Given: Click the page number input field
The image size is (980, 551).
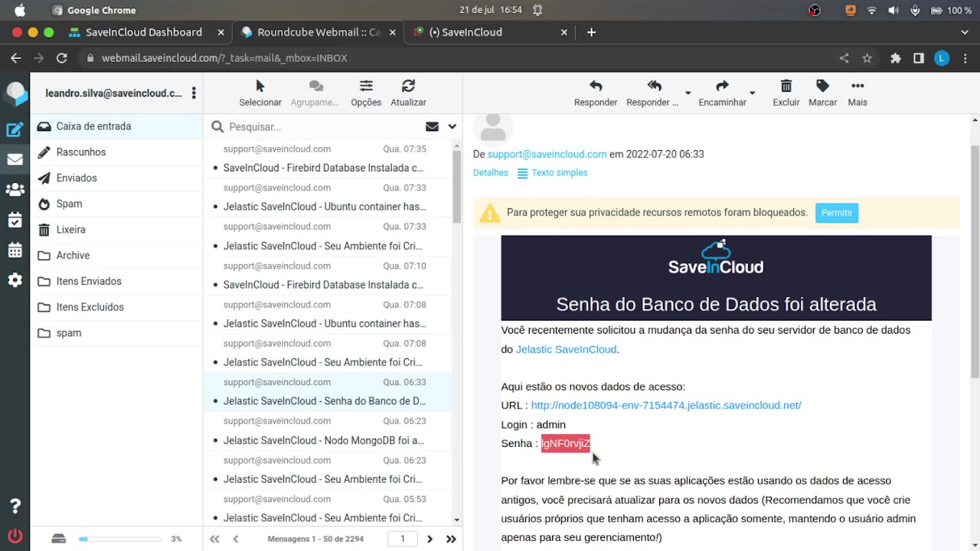Looking at the screenshot, I should [403, 539].
